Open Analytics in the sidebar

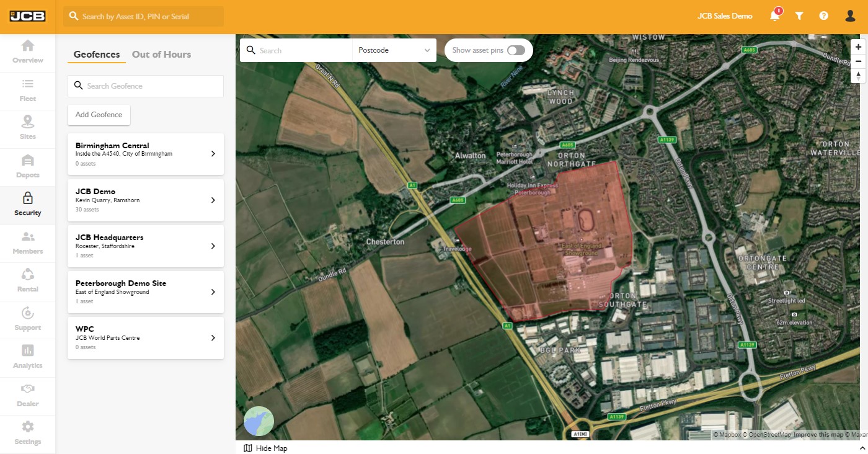[x=27, y=357]
